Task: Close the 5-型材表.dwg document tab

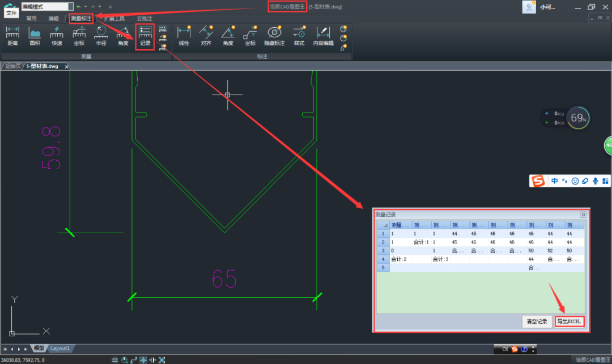Action: (67, 67)
